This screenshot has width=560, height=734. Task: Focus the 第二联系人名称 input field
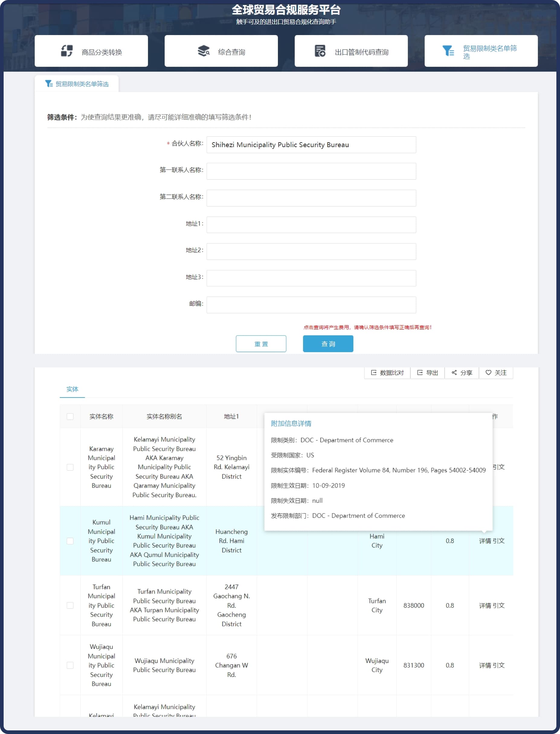tap(311, 198)
